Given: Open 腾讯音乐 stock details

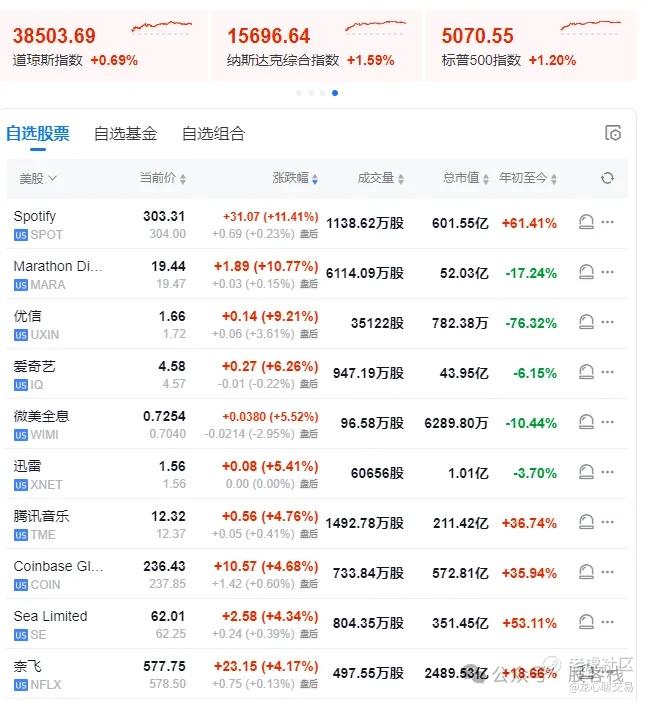Looking at the screenshot, I should coord(42,517).
